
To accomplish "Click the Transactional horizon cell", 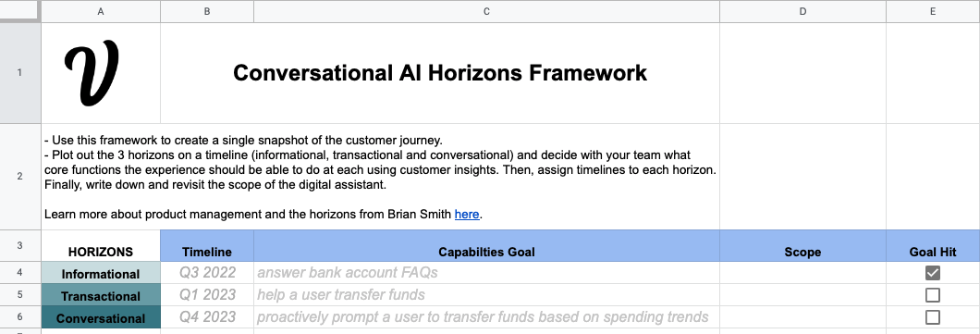I will click(101, 295).
